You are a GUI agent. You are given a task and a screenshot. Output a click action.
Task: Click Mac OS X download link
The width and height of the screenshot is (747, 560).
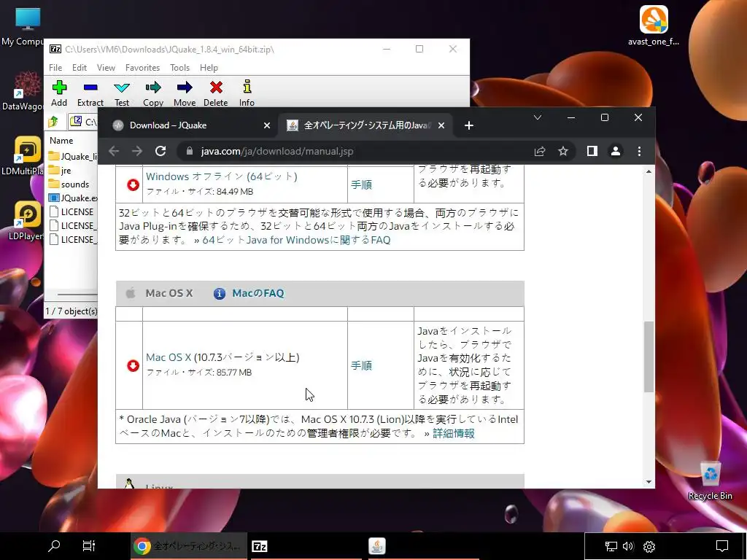click(x=169, y=357)
